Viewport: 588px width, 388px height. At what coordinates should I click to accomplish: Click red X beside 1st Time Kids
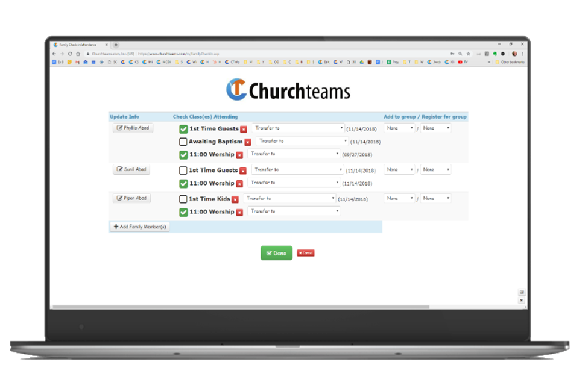(235, 200)
